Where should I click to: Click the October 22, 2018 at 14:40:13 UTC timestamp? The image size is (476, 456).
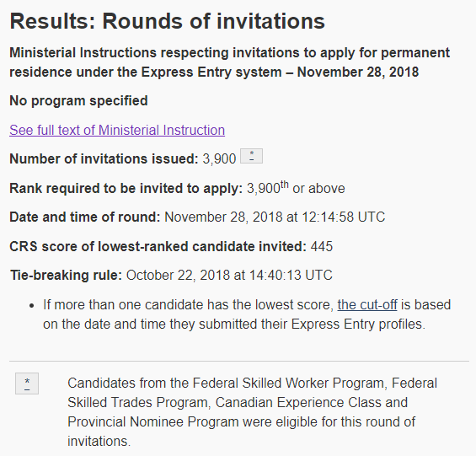(x=229, y=276)
